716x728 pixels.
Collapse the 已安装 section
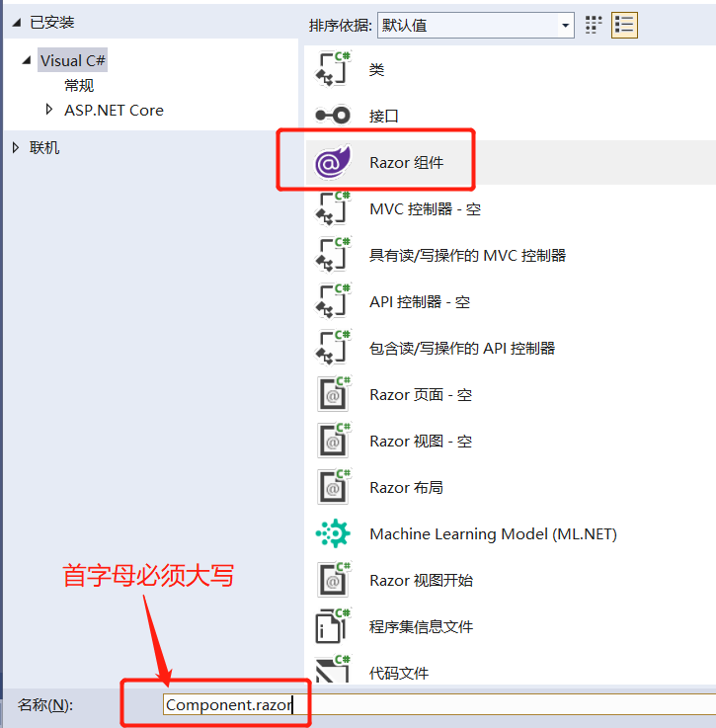click(x=17, y=23)
